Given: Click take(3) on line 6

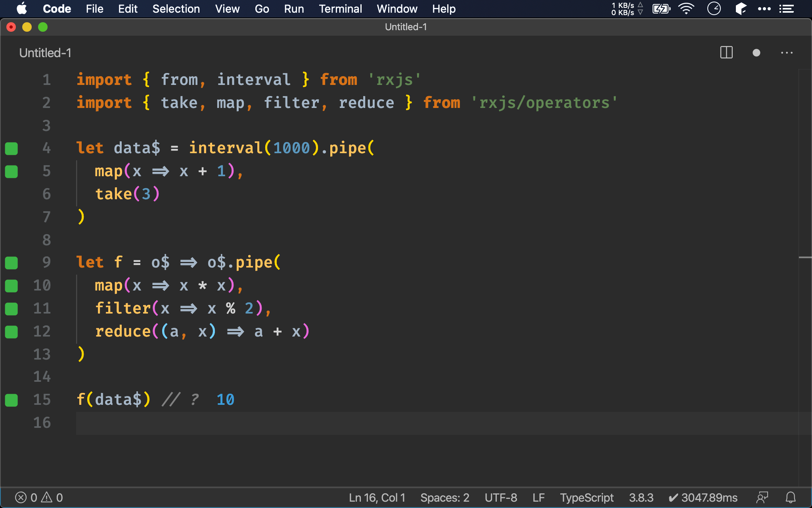Looking at the screenshot, I should pos(127,194).
